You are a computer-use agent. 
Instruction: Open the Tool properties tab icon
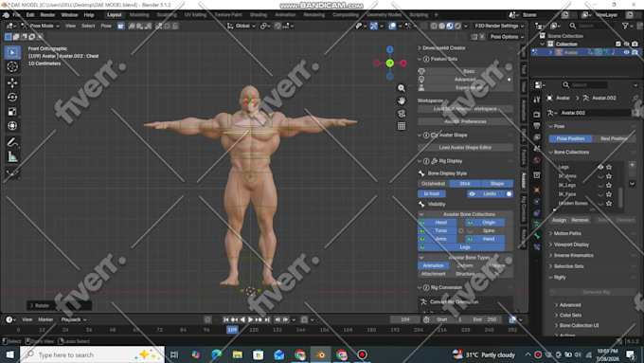(x=537, y=100)
